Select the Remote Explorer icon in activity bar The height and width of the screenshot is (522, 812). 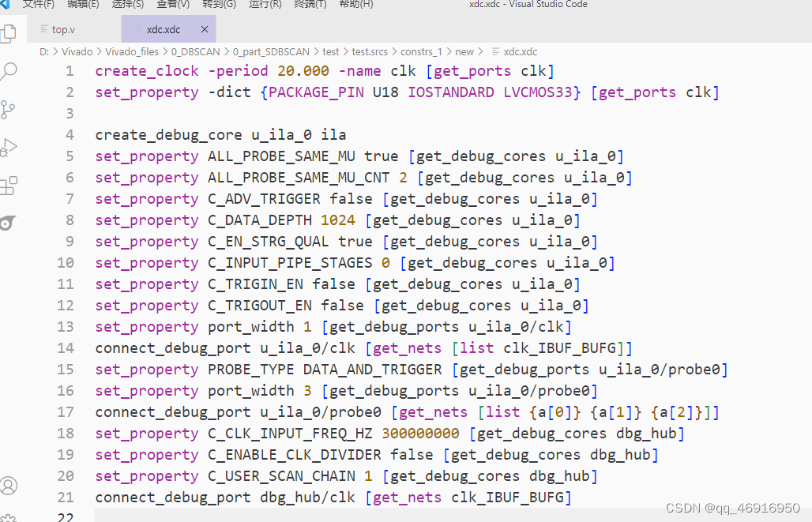click(x=10, y=223)
